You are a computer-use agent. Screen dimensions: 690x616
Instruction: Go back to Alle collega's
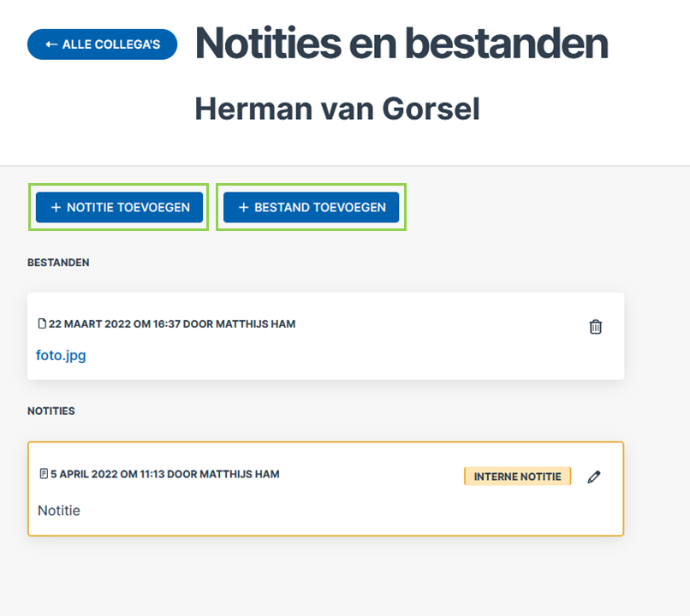(102, 44)
